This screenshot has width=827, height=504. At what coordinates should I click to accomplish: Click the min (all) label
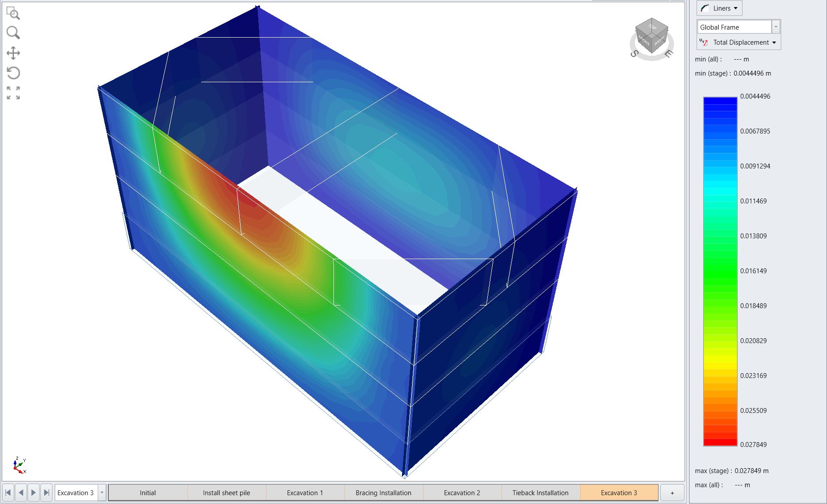(708, 59)
